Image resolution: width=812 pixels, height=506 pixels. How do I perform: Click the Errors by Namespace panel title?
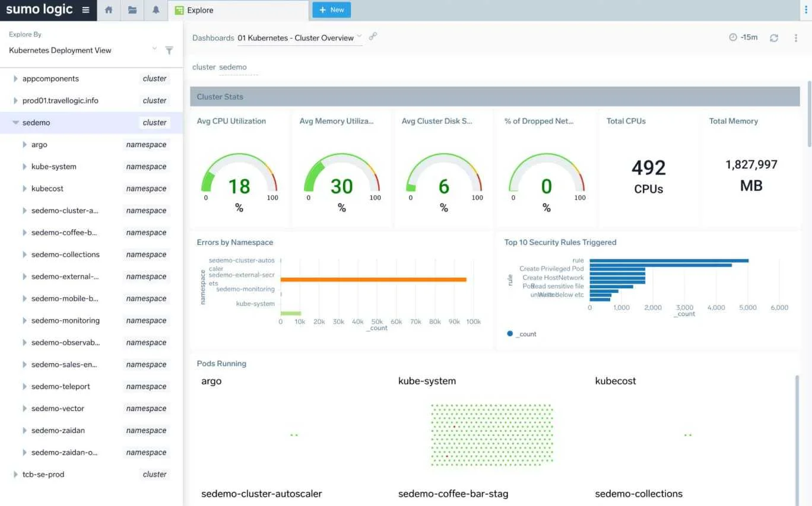click(x=235, y=242)
